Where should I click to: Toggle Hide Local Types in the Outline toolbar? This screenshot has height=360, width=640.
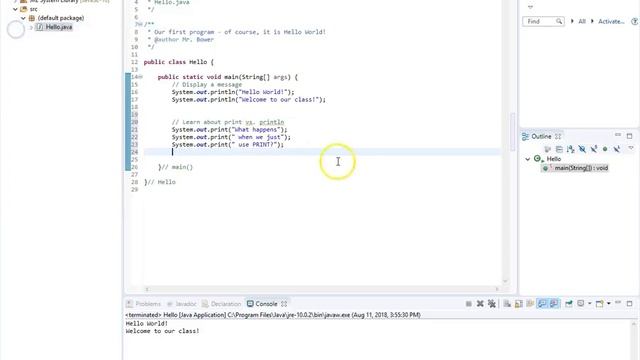point(617,149)
